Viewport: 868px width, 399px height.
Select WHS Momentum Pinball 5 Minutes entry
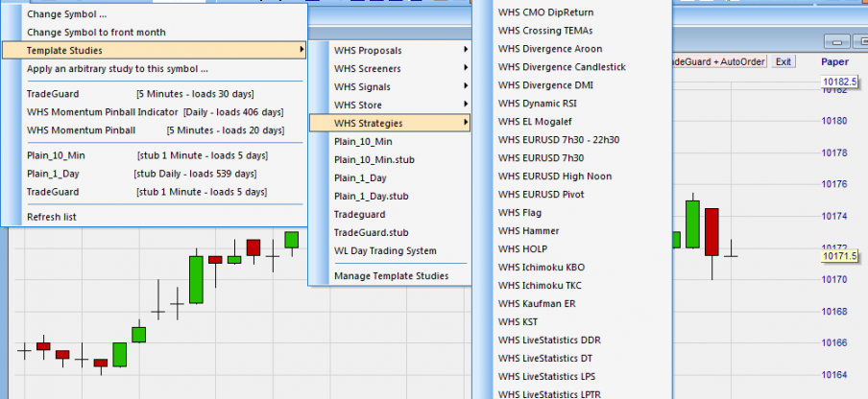pyautogui.click(x=154, y=130)
